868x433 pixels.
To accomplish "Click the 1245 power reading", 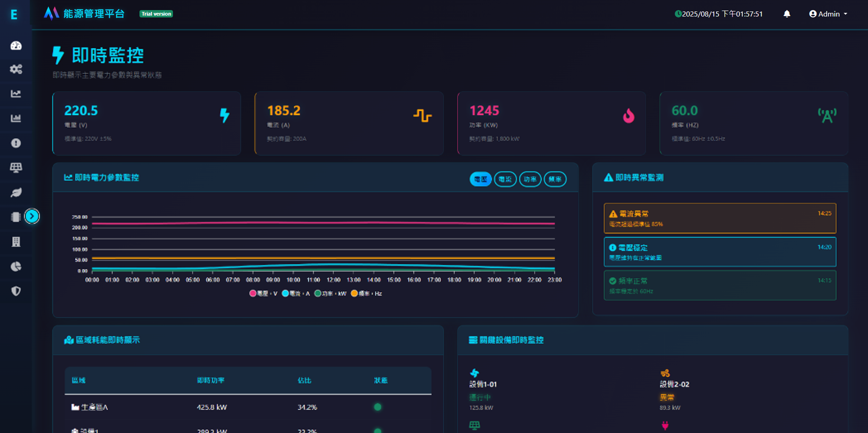I will 484,111.
